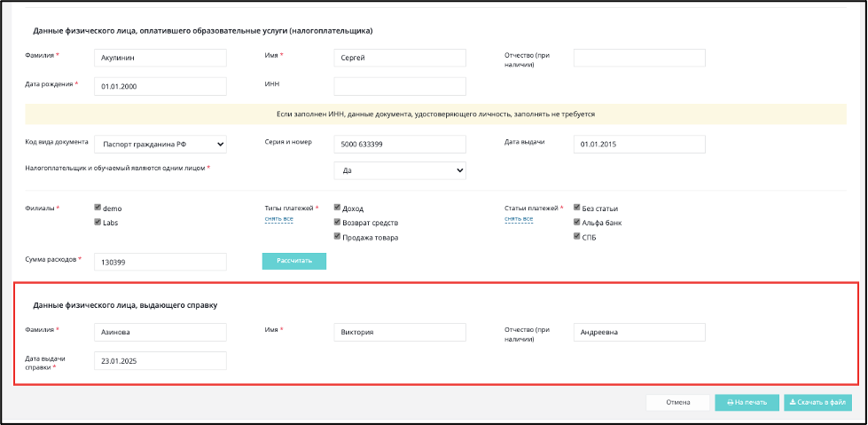
Task: Focus the ИНН input field
Action: point(400,86)
